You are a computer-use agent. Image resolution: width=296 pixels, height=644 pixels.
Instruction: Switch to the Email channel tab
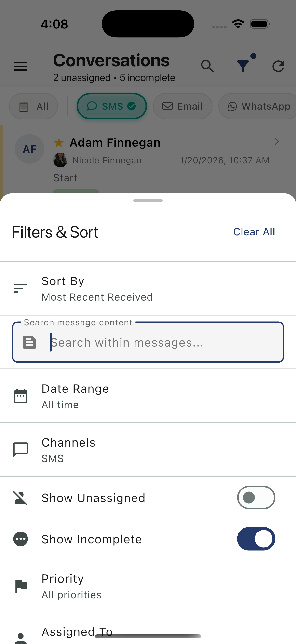tap(182, 106)
